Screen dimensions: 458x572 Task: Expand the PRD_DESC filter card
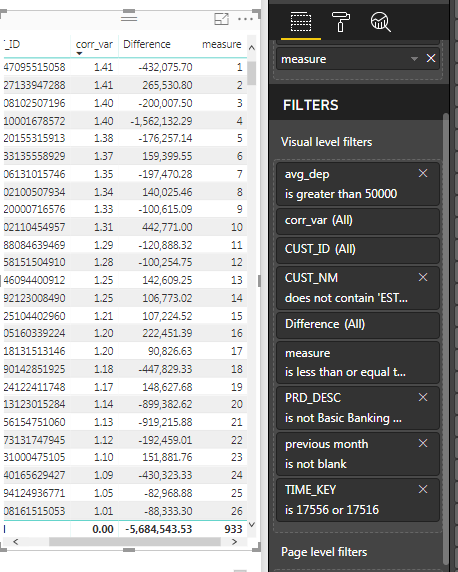(358, 407)
